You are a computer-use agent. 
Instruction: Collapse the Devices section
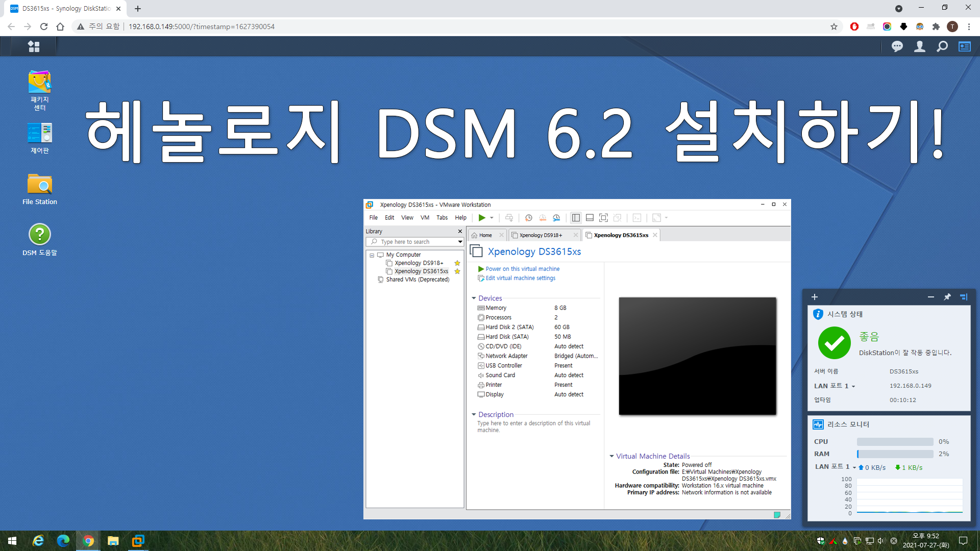[474, 298]
